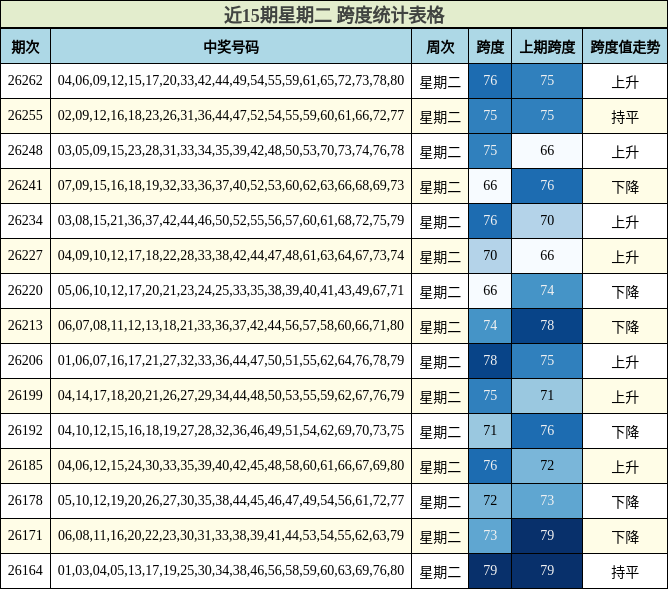Click the winning numbers of issue 26178

(231, 500)
